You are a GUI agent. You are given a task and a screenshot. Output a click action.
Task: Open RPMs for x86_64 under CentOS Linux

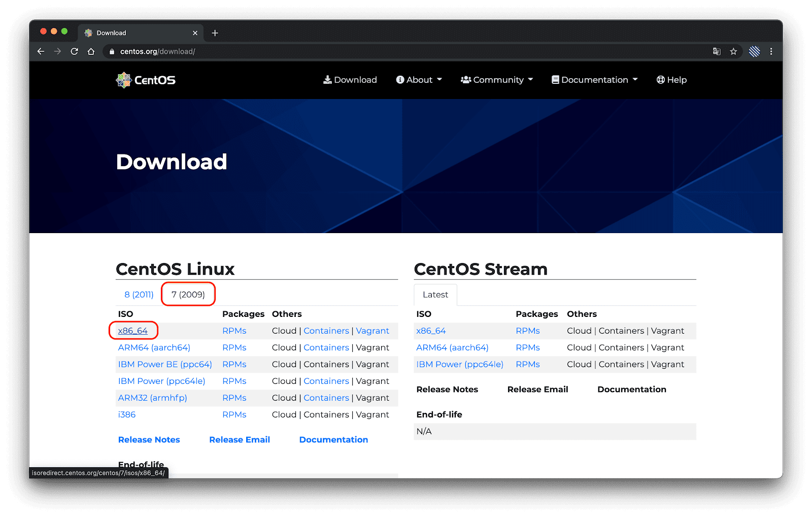click(234, 331)
